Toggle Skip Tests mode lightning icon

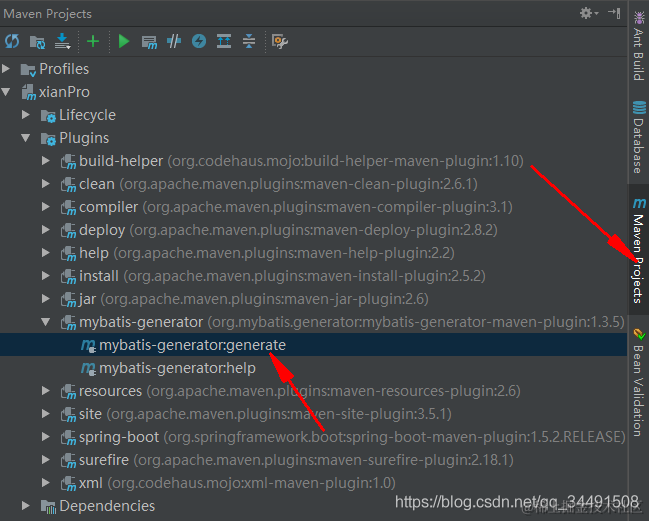(199, 41)
